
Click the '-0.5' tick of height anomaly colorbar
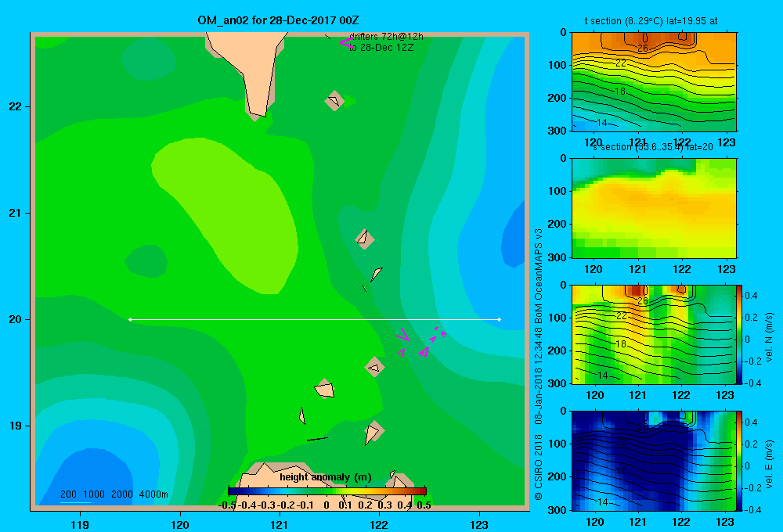tap(227, 505)
